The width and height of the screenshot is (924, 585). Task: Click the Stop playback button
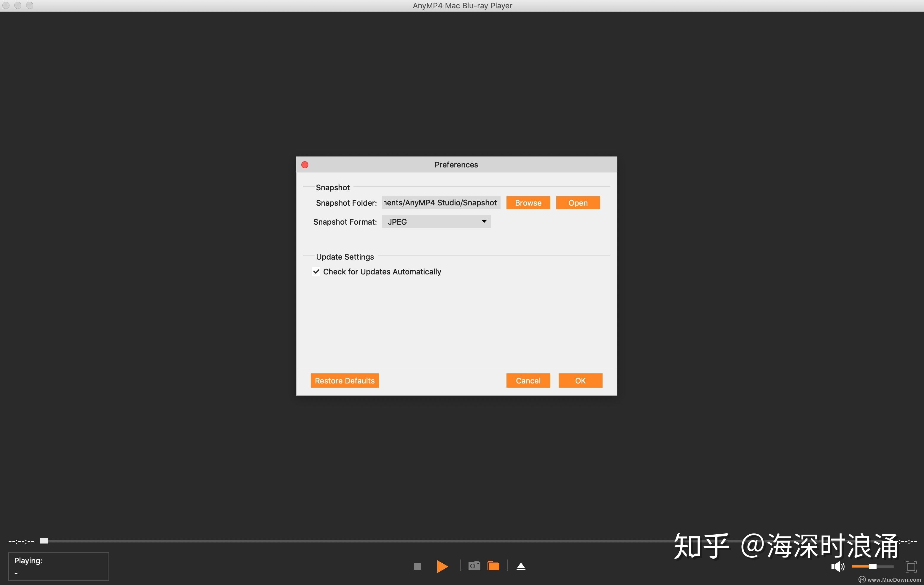click(x=418, y=567)
